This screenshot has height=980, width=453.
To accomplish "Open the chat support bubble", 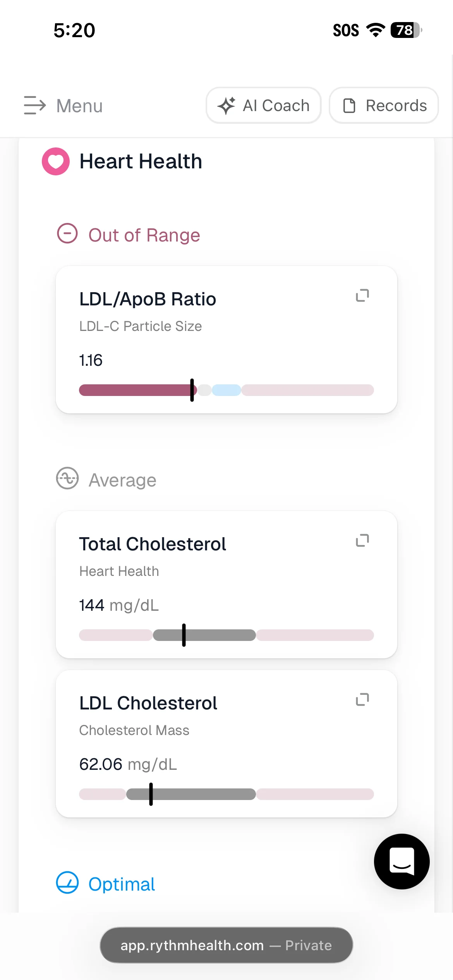I will [402, 861].
